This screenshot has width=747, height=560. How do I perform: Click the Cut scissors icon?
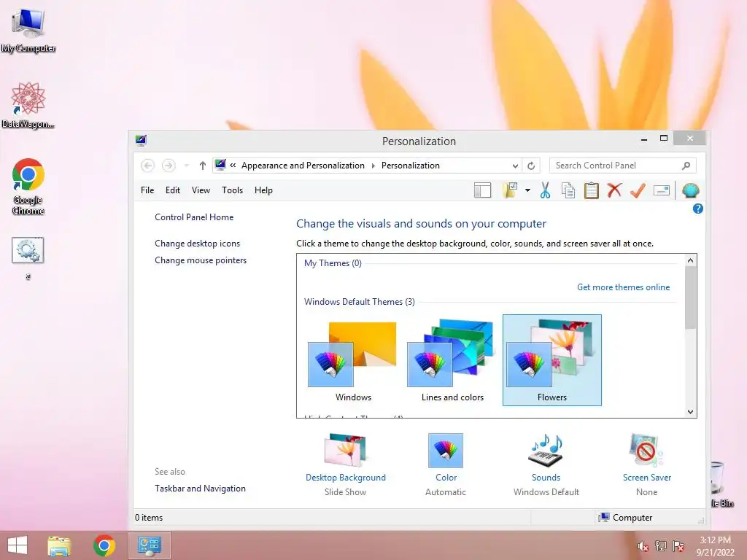545,190
